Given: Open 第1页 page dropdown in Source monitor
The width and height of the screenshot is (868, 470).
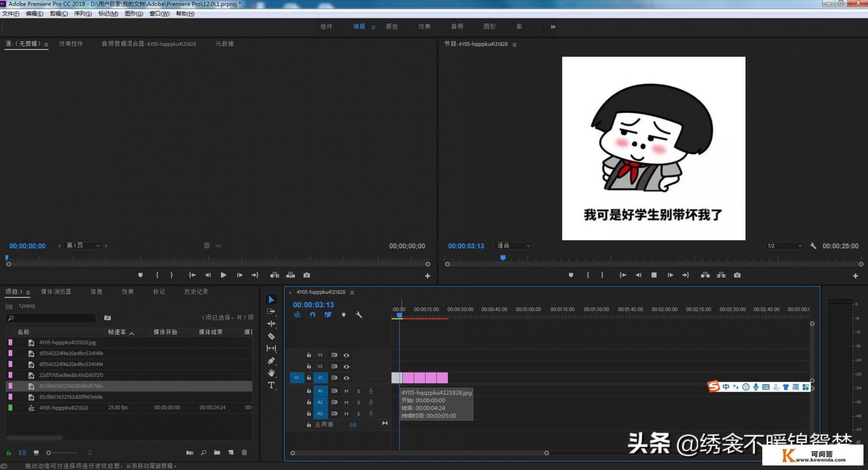Looking at the screenshot, I should coord(83,246).
